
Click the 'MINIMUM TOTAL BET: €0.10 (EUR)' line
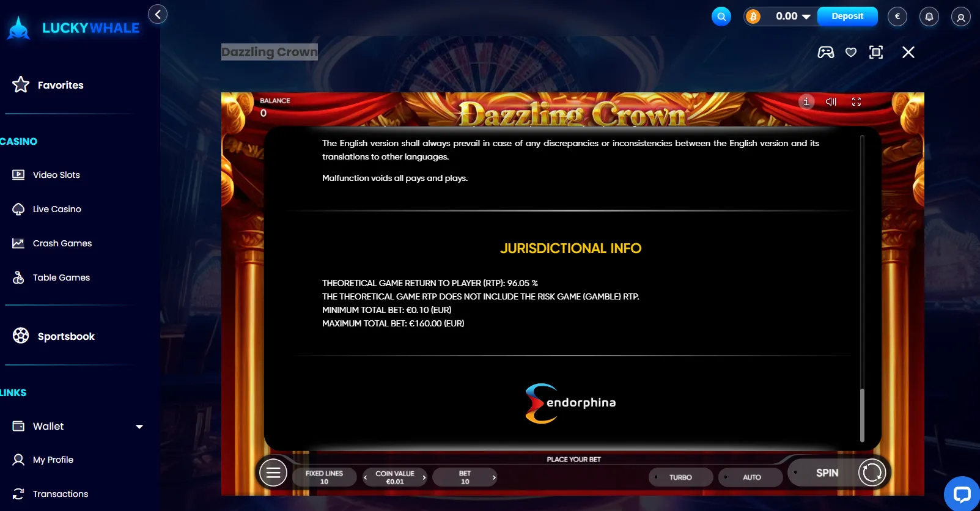(x=387, y=310)
